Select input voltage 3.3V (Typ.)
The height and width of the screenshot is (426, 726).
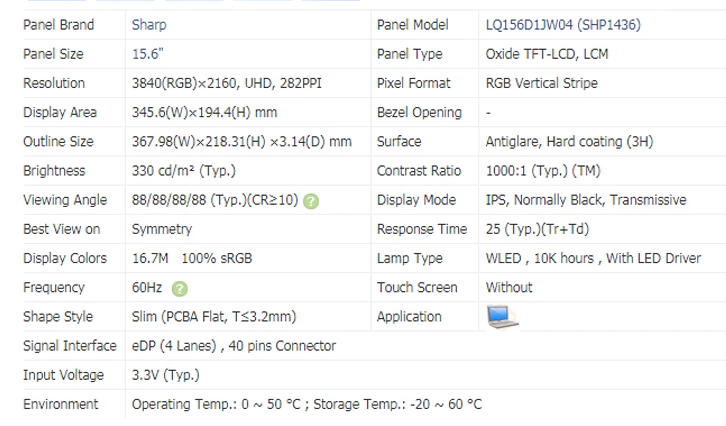tap(166, 375)
